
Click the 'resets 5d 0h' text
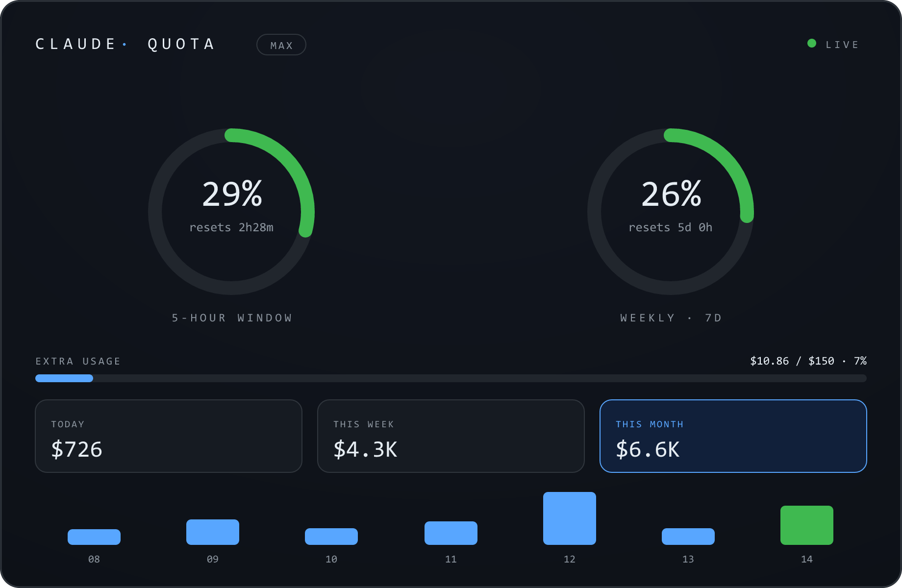[x=671, y=227]
